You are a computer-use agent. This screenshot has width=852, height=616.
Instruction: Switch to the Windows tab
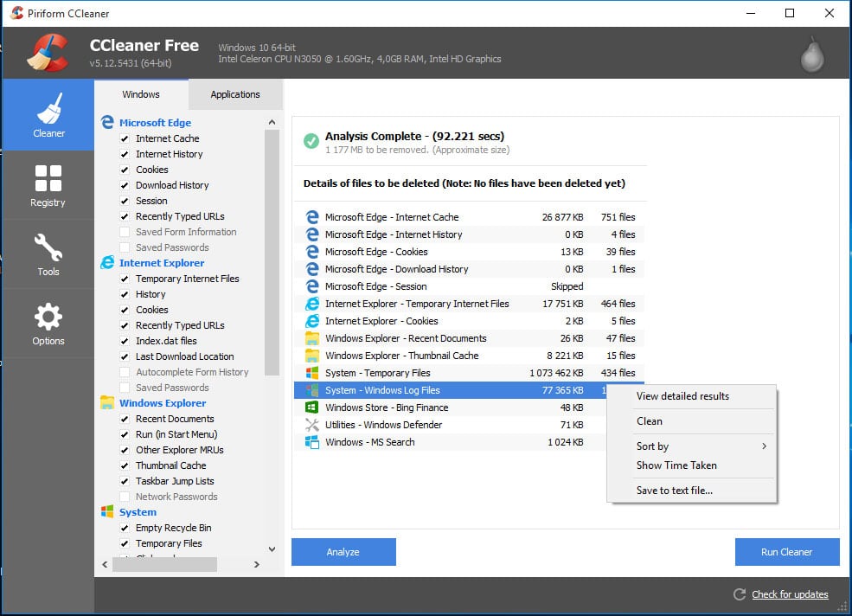pyautogui.click(x=141, y=94)
